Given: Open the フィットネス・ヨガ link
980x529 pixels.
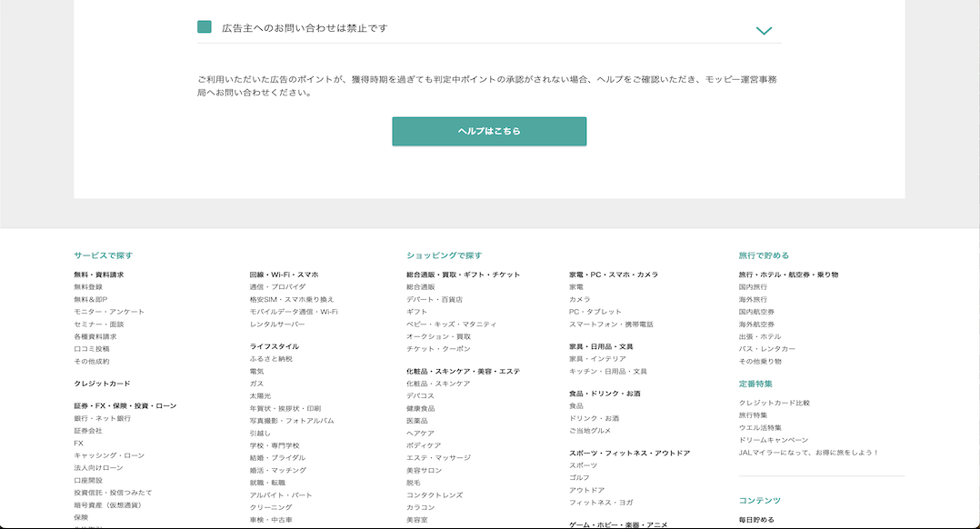Looking at the screenshot, I should coord(601,503).
